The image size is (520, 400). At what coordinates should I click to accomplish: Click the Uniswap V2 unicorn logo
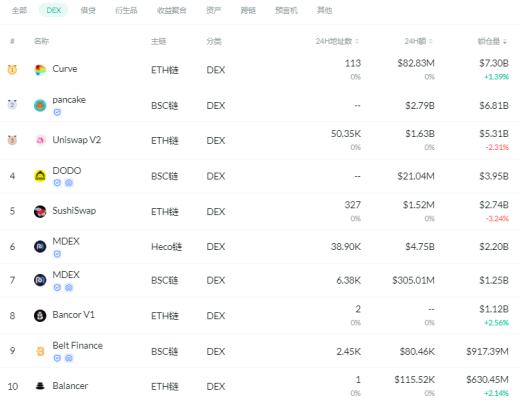[x=40, y=140]
